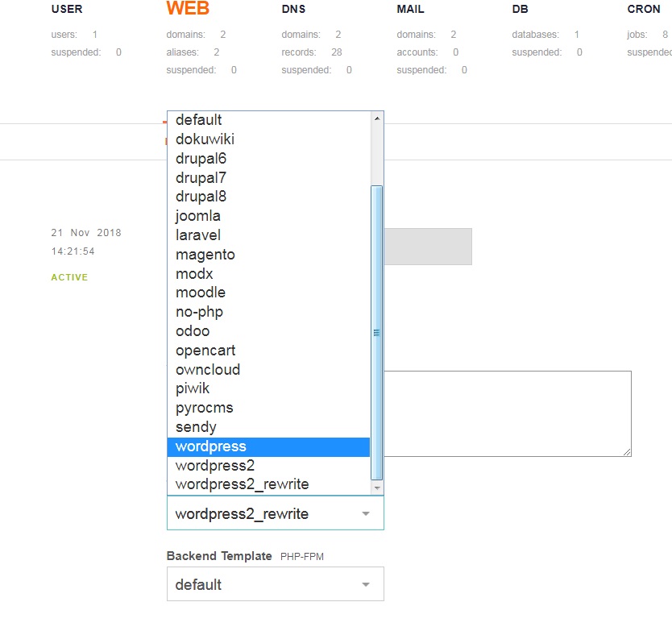Click 'records: 28' under DNS
The height and width of the screenshot is (631, 672).
coord(312,52)
